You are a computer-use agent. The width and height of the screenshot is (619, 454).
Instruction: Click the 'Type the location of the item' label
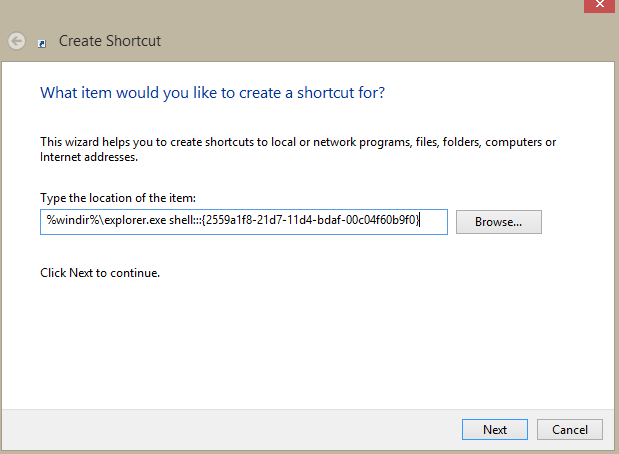click(118, 198)
